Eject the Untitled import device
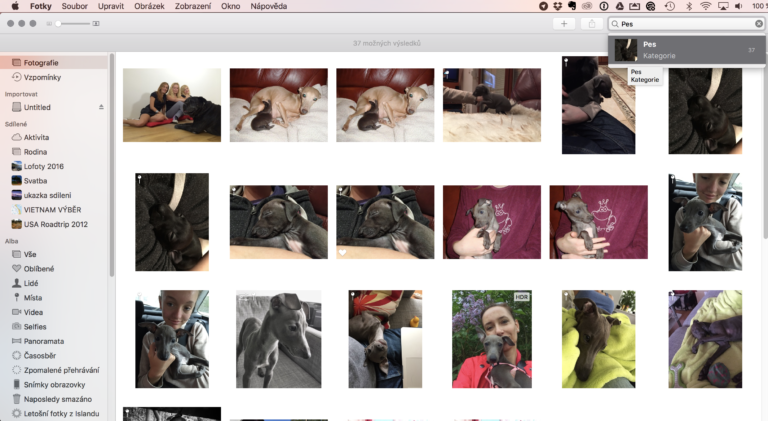Image resolution: width=768 pixels, height=421 pixels. click(100, 107)
